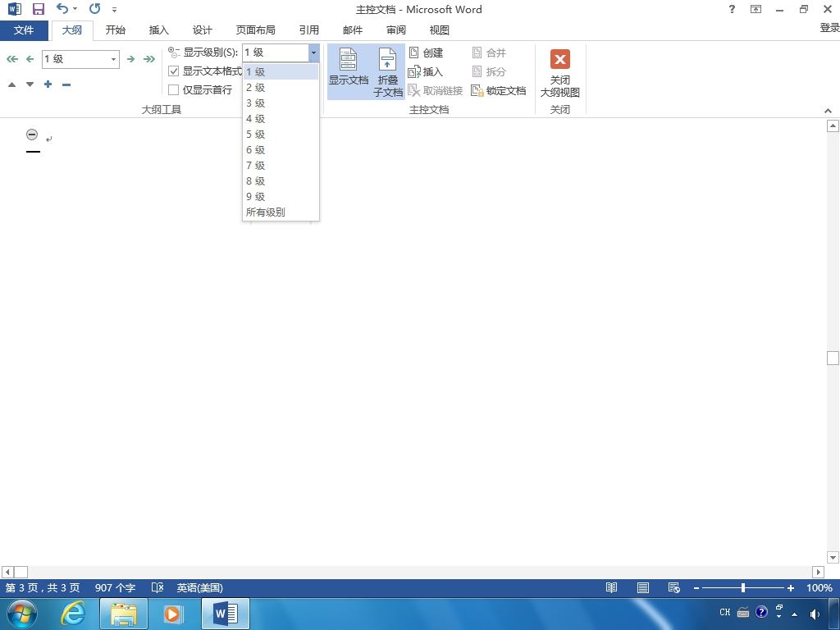Switch to read mode view
This screenshot has width=840, height=630.
[x=611, y=587]
